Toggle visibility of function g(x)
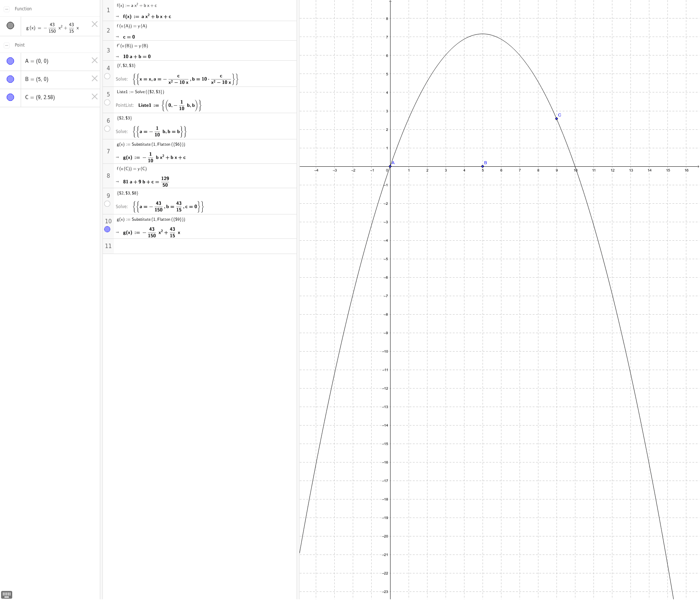 [x=10, y=26]
